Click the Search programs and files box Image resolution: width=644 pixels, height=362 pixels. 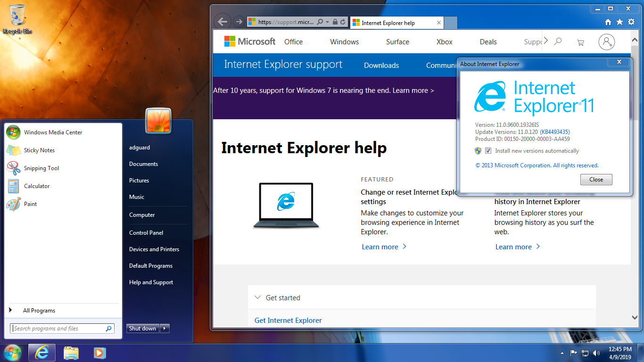[x=62, y=329]
